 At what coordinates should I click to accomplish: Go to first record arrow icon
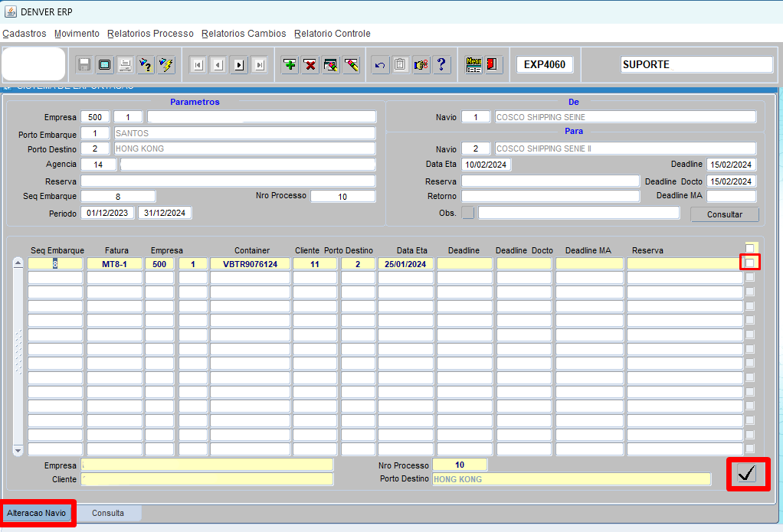(198, 65)
